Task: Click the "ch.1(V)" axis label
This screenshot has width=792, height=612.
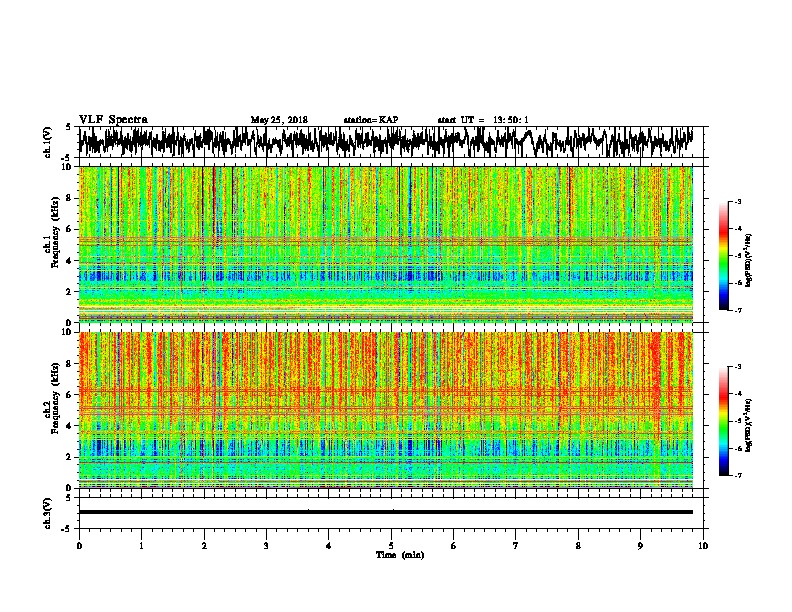Action: [48, 142]
